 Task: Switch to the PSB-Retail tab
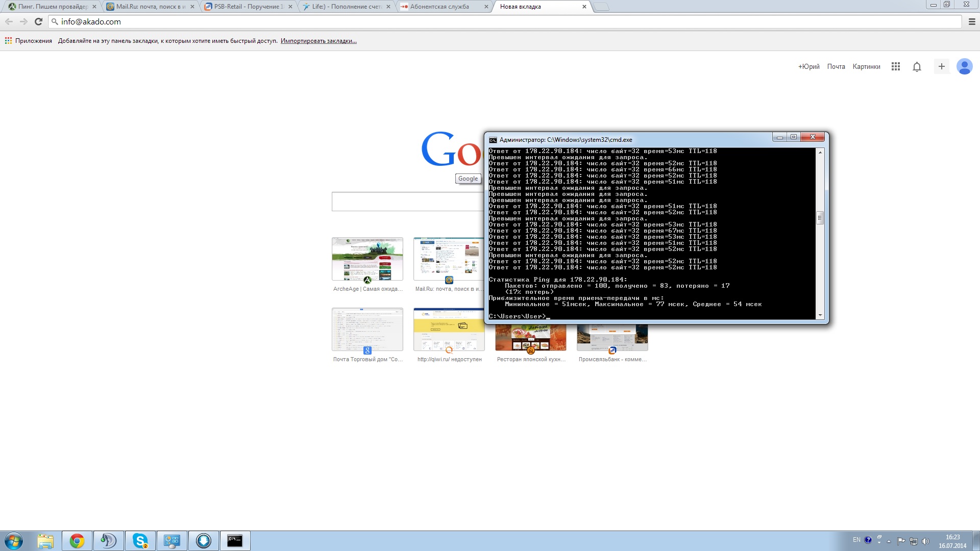[246, 7]
